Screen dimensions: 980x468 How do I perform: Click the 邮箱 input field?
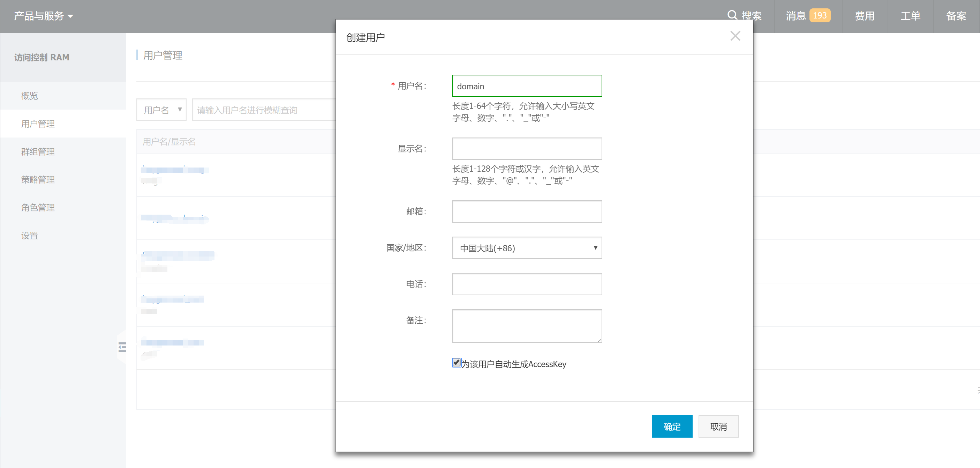[527, 212]
